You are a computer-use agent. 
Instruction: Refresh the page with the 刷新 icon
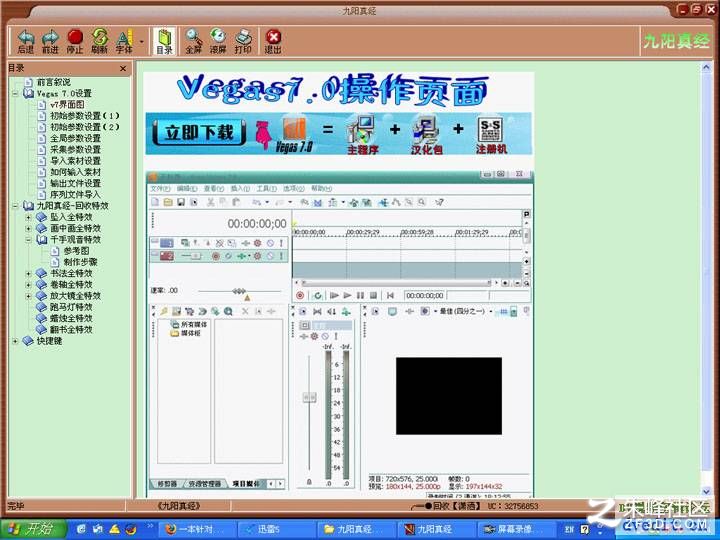(x=99, y=40)
